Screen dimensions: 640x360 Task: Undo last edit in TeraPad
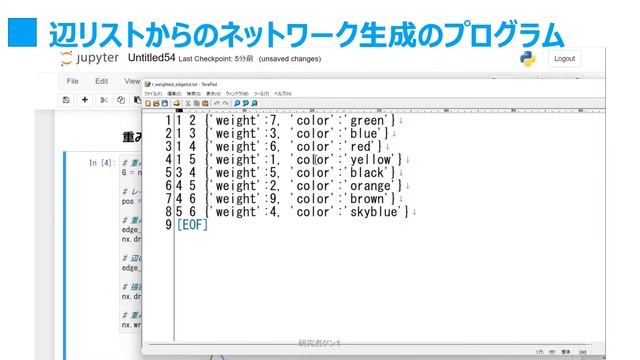(x=217, y=103)
